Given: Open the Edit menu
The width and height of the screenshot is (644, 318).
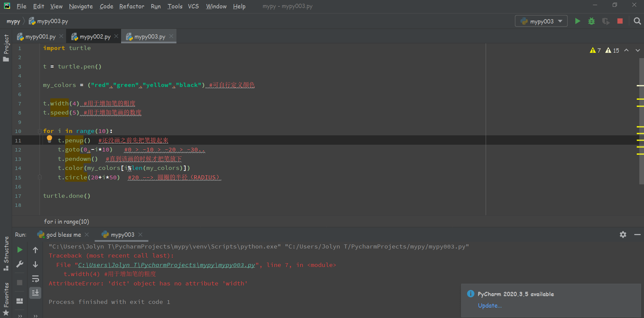Looking at the screenshot, I should tap(39, 6).
